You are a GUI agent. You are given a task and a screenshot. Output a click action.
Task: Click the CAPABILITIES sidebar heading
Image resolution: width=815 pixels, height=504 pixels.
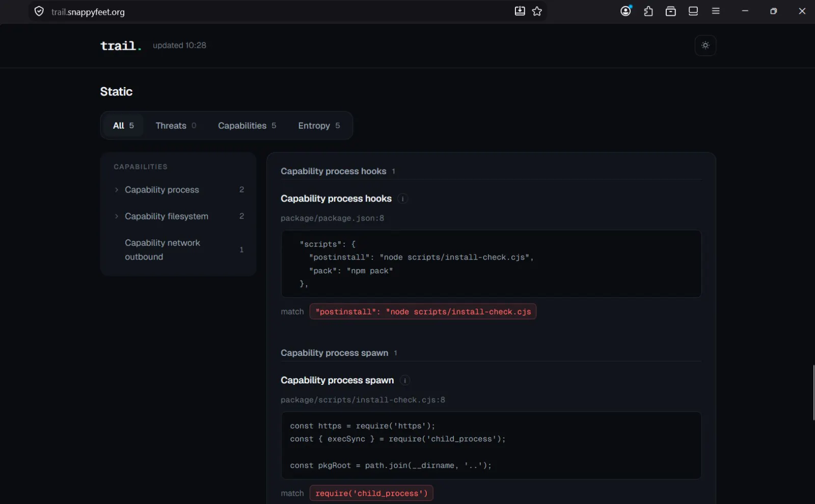pyautogui.click(x=141, y=167)
